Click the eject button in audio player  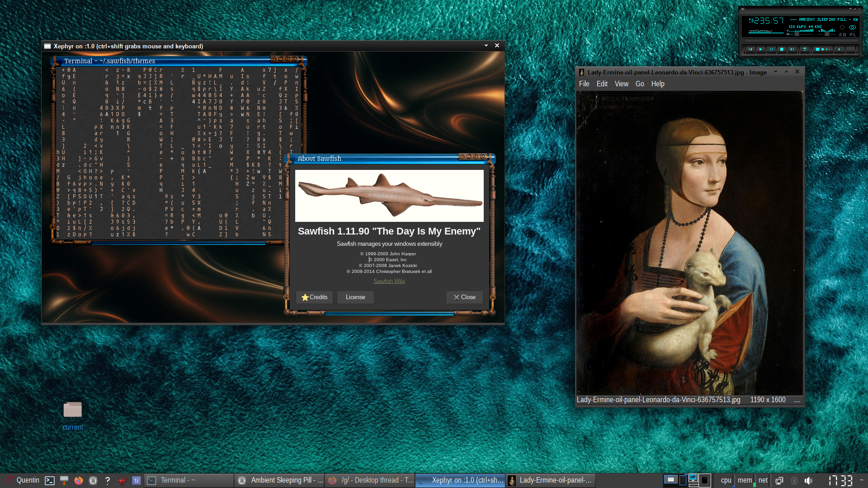(x=805, y=49)
